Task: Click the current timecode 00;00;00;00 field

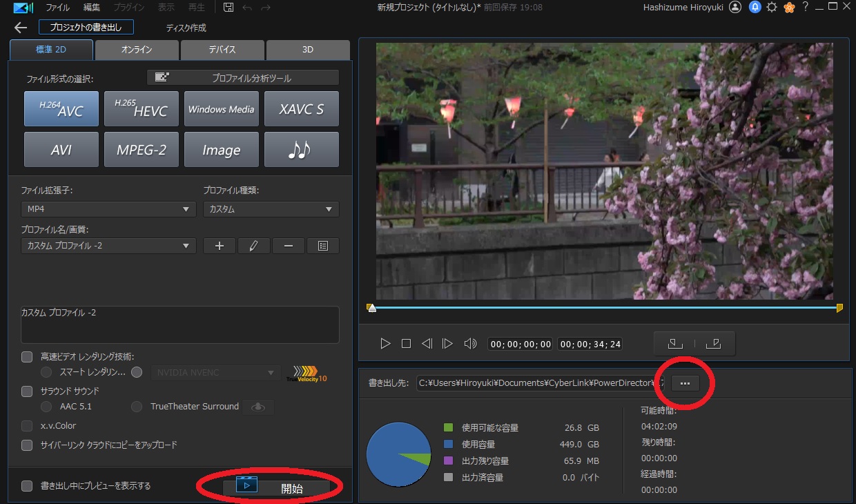Action: pyautogui.click(x=521, y=344)
